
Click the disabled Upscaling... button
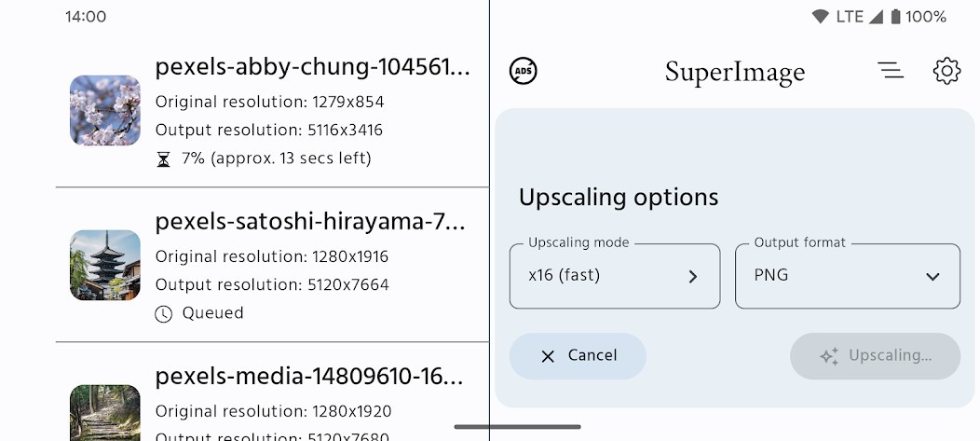875,356
